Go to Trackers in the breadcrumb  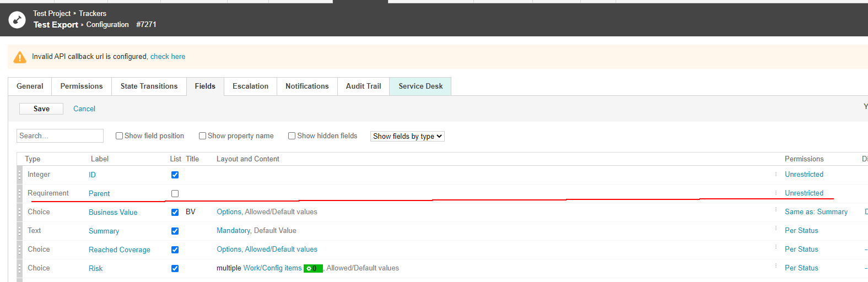(93, 13)
